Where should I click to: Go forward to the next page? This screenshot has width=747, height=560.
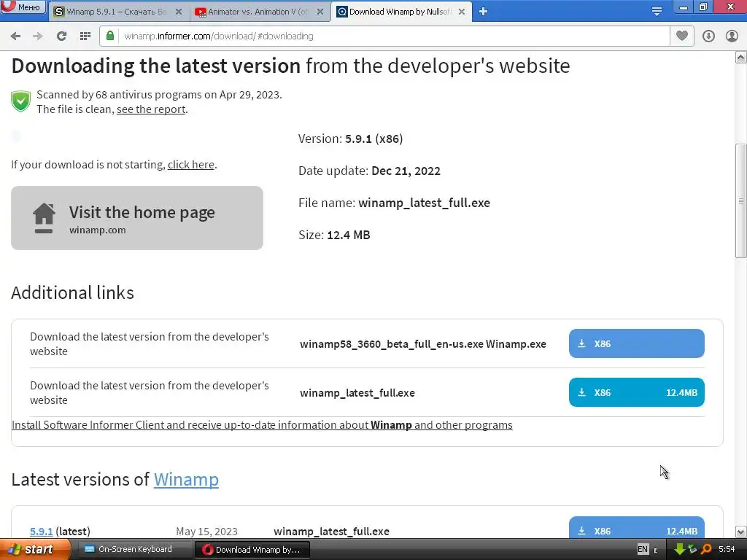38,36
